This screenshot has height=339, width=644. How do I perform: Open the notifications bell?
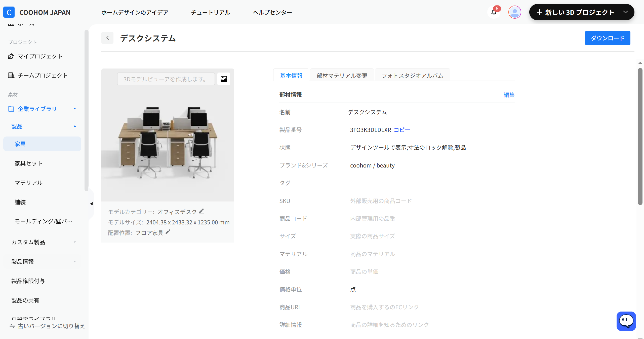494,12
